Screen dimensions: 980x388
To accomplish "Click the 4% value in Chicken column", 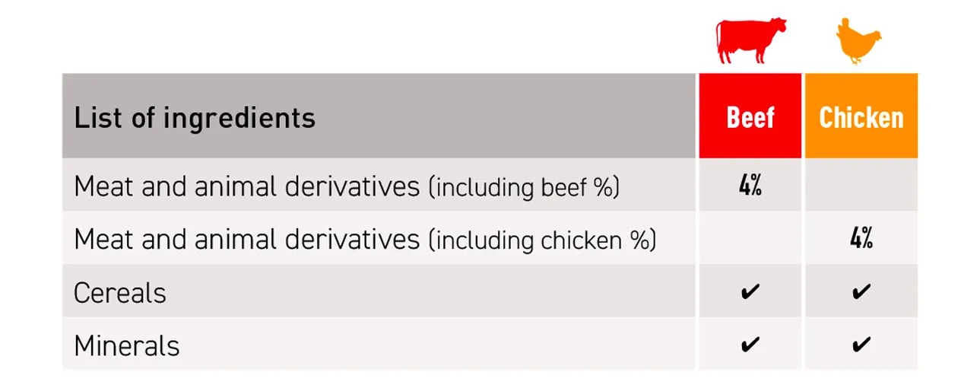I will (x=861, y=240).
